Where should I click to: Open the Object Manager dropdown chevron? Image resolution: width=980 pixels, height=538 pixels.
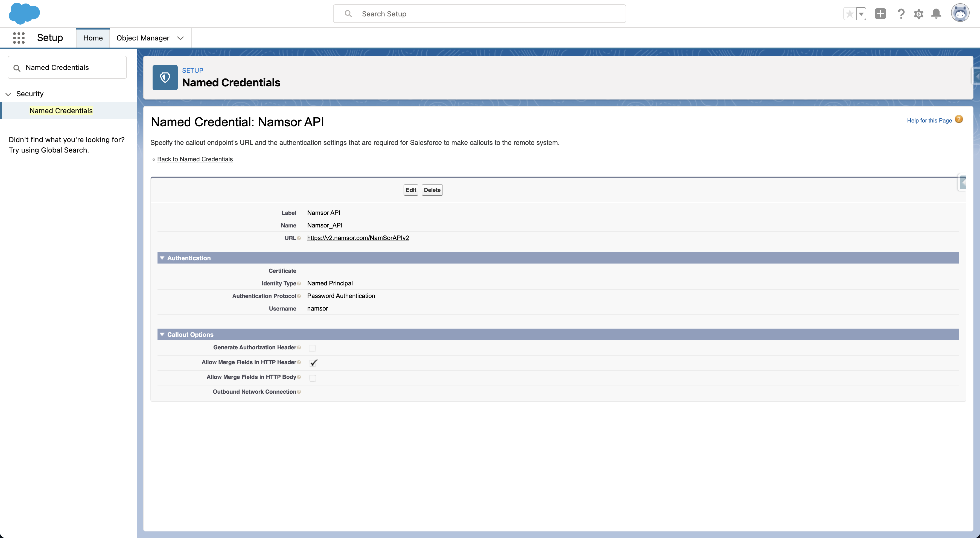click(180, 38)
